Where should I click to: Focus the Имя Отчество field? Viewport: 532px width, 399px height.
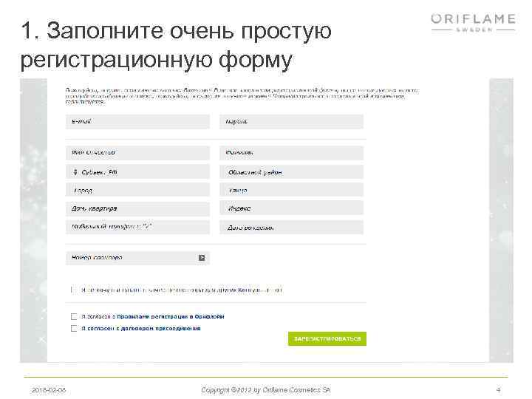pyautogui.click(x=137, y=153)
